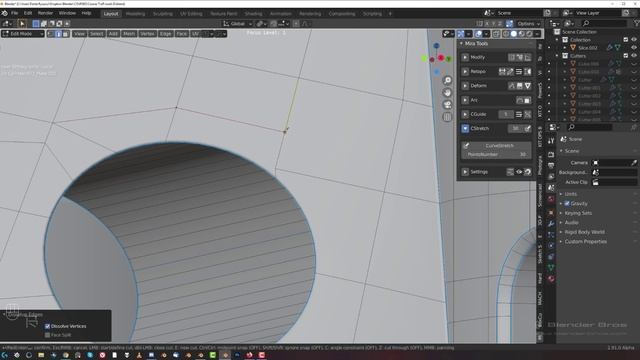
Task: Click the outliner search field
Action: [603, 24]
